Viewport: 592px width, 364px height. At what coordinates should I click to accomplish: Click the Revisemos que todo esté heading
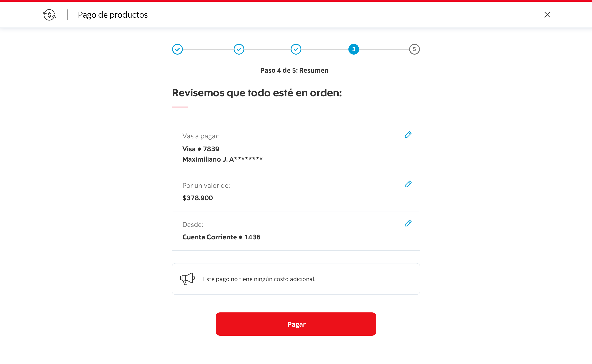point(257,93)
